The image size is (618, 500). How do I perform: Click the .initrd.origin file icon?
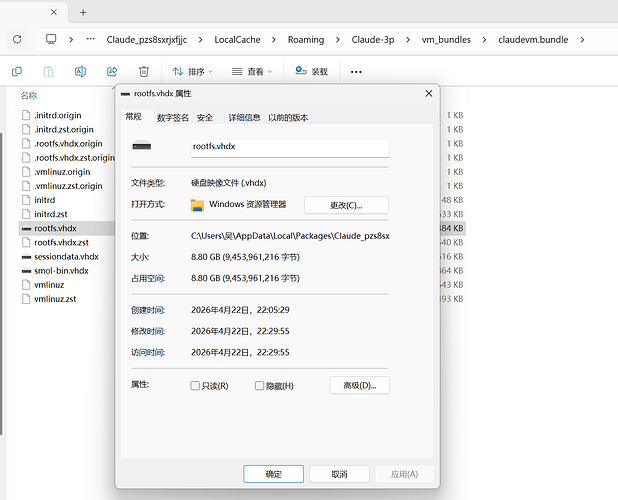pyautogui.click(x=26, y=115)
